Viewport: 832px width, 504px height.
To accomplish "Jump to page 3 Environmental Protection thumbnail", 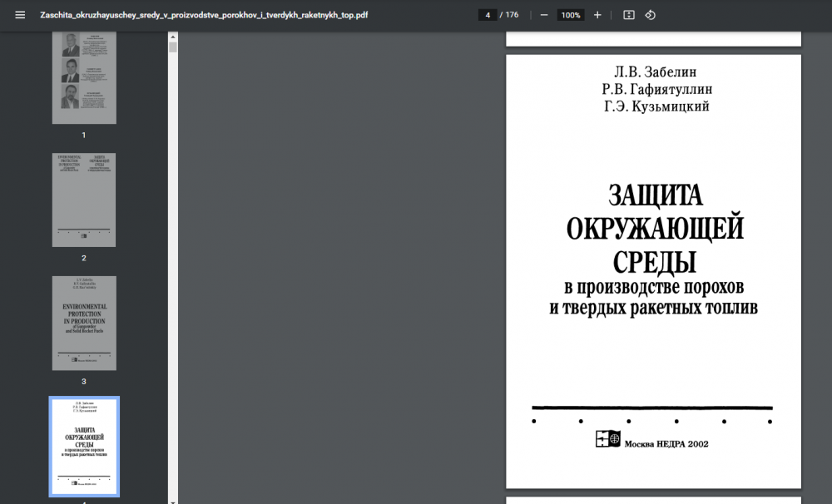I will tap(84, 323).
